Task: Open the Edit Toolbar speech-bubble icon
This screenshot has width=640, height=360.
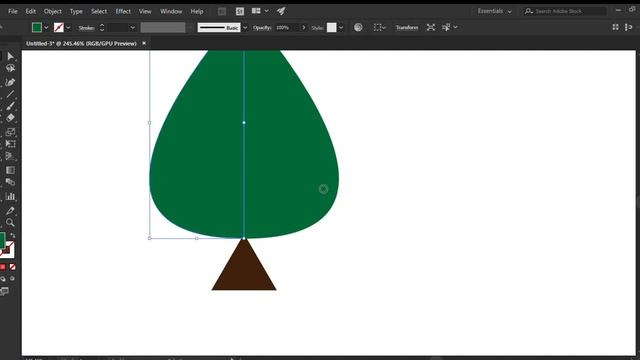Action: [4, 291]
